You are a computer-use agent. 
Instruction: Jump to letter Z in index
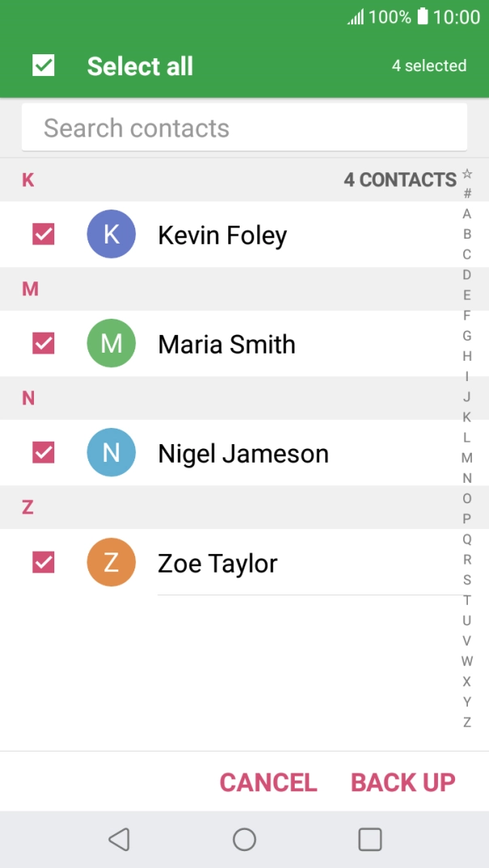[467, 722]
